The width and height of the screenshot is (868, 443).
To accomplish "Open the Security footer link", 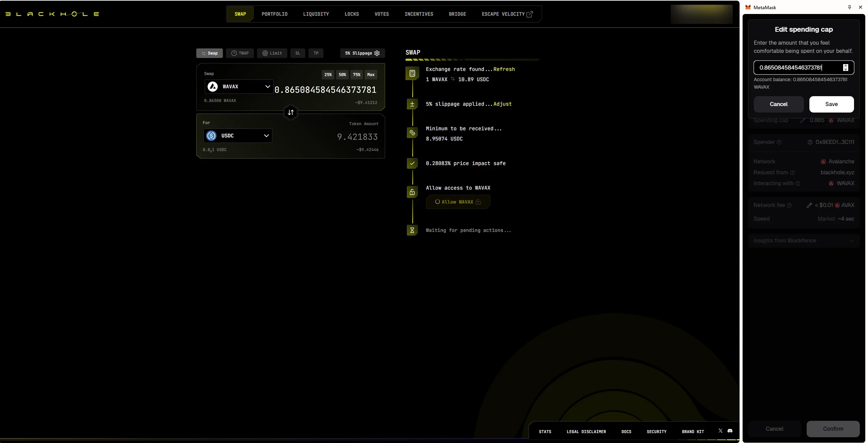I will coord(656,432).
